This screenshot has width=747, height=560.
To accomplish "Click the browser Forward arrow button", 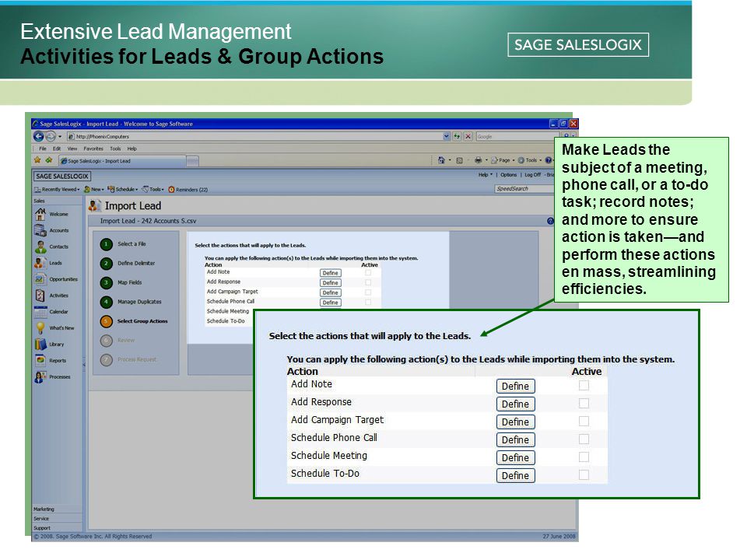I will [50, 136].
